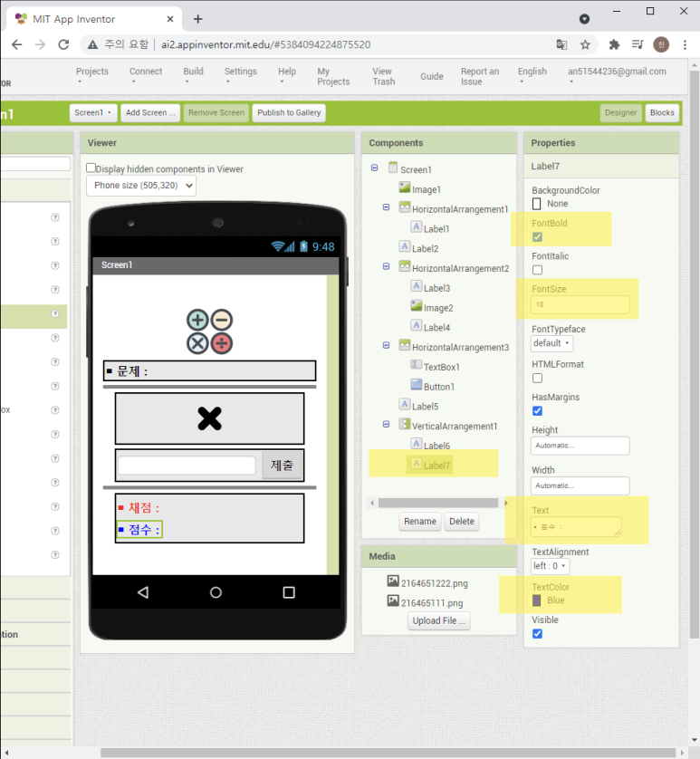
Task: Open the View Trash link
Action: (x=383, y=76)
